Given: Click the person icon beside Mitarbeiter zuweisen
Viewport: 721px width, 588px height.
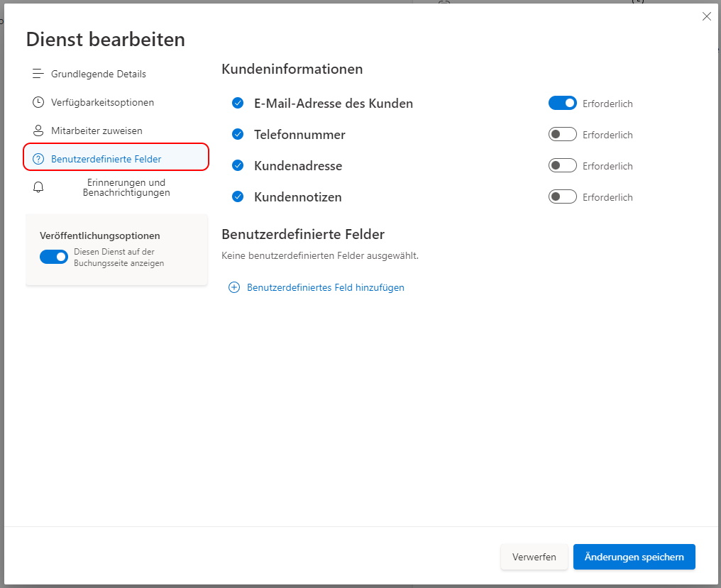Looking at the screenshot, I should point(38,131).
